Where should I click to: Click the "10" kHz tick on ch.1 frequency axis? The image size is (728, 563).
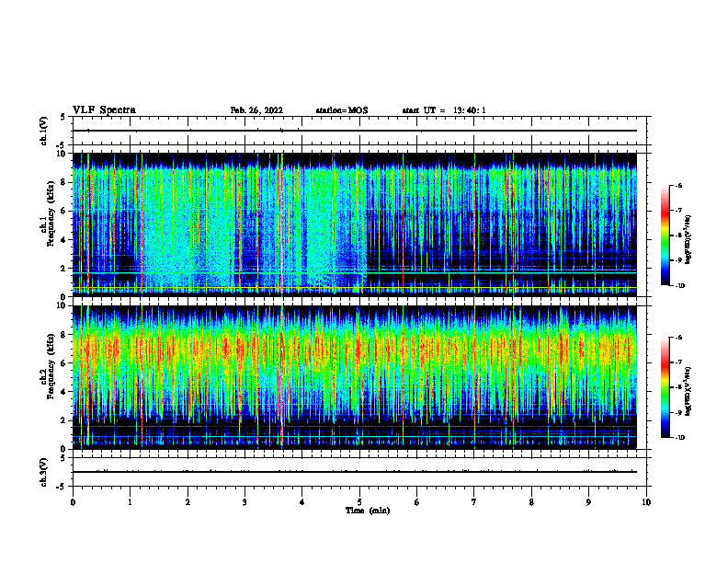[x=63, y=154]
